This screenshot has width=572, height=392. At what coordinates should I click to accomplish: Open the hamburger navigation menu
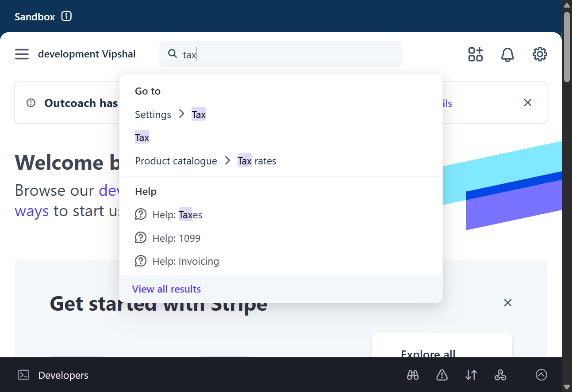[22, 54]
